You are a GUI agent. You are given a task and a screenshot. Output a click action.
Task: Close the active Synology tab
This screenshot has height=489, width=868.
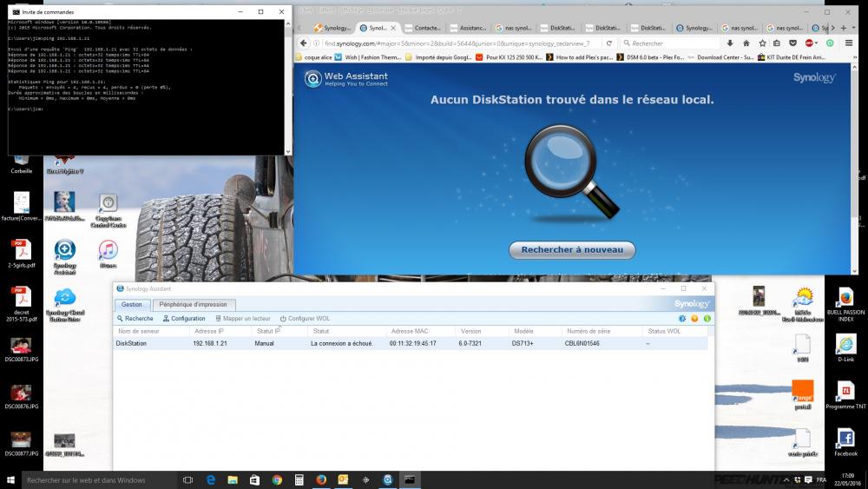393,28
